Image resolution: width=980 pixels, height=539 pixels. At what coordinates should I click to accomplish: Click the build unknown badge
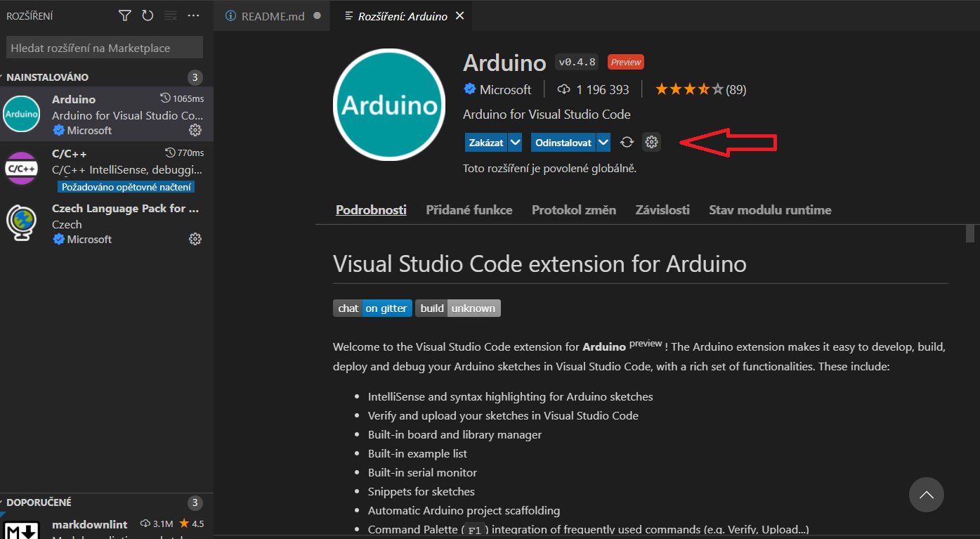(x=458, y=308)
